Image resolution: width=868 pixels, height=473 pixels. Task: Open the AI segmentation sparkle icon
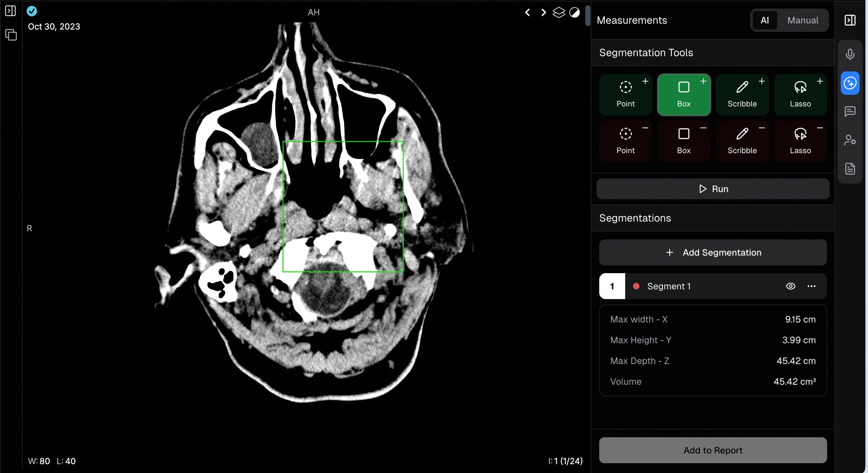[x=850, y=83]
